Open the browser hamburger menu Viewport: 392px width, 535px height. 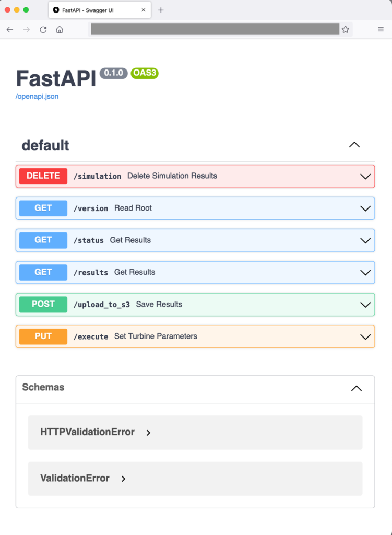click(x=381, y=29)
